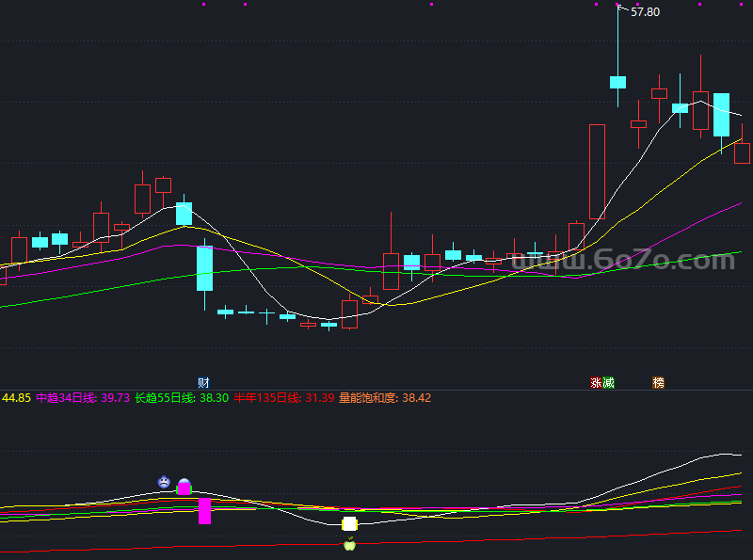Click the last red candle at the right edge

point(742,153)
